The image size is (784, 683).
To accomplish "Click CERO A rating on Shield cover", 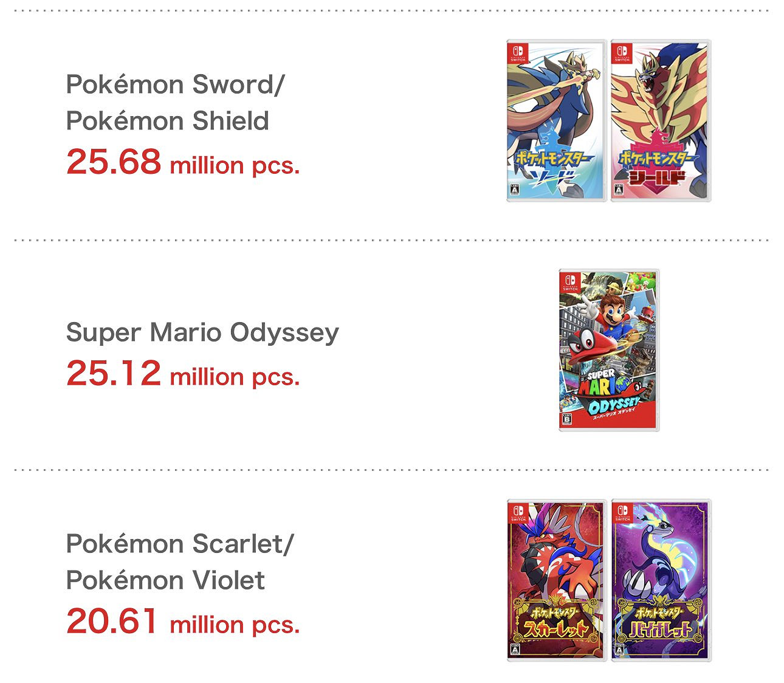I will coord(619,190).
